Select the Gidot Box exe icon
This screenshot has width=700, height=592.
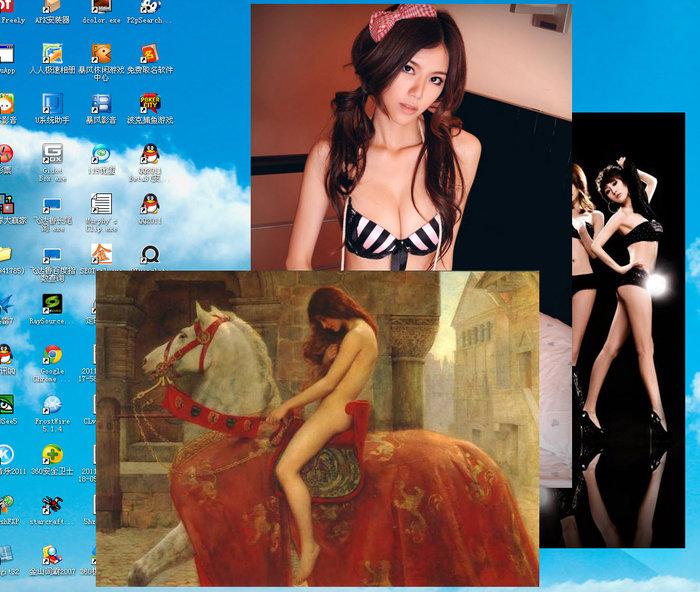[53, 154]
